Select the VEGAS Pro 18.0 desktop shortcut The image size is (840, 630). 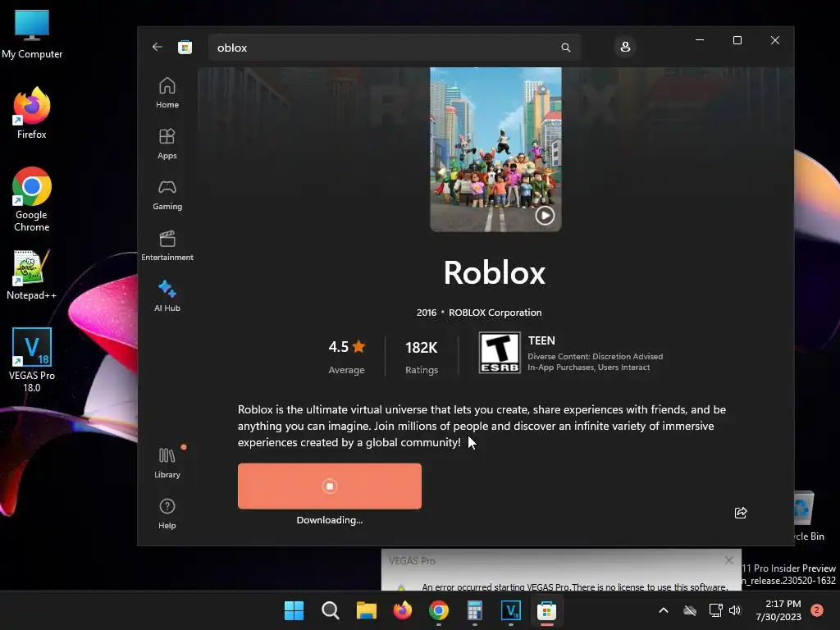coord(32,360)
